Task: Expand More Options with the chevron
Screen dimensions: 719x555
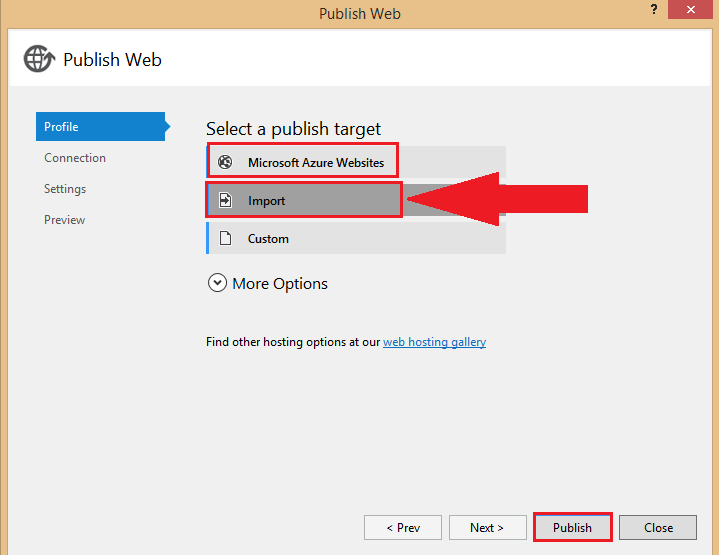Action: [217, 283]
